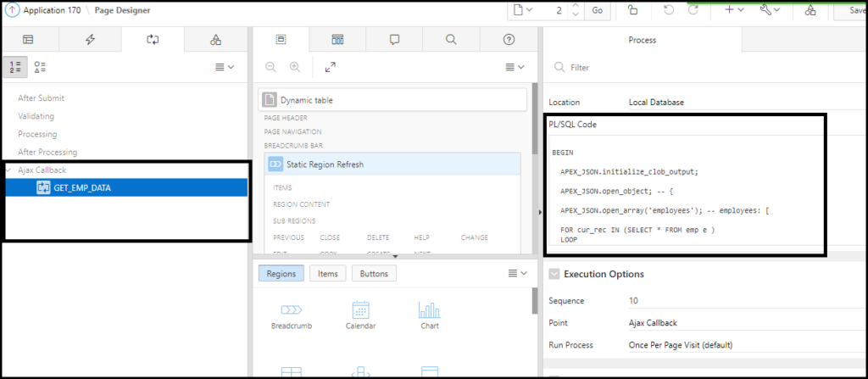Click the Shared Components icon near Save
868x379 pixels.
(x=810, y=10)
